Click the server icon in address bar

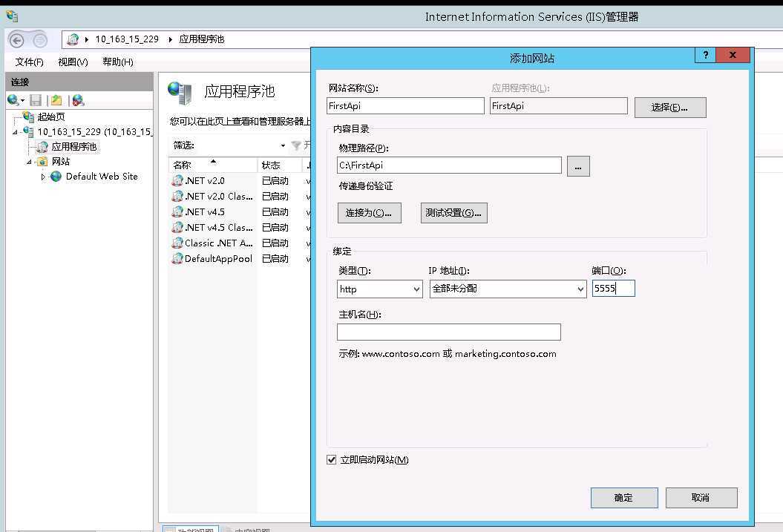point(73,39)
